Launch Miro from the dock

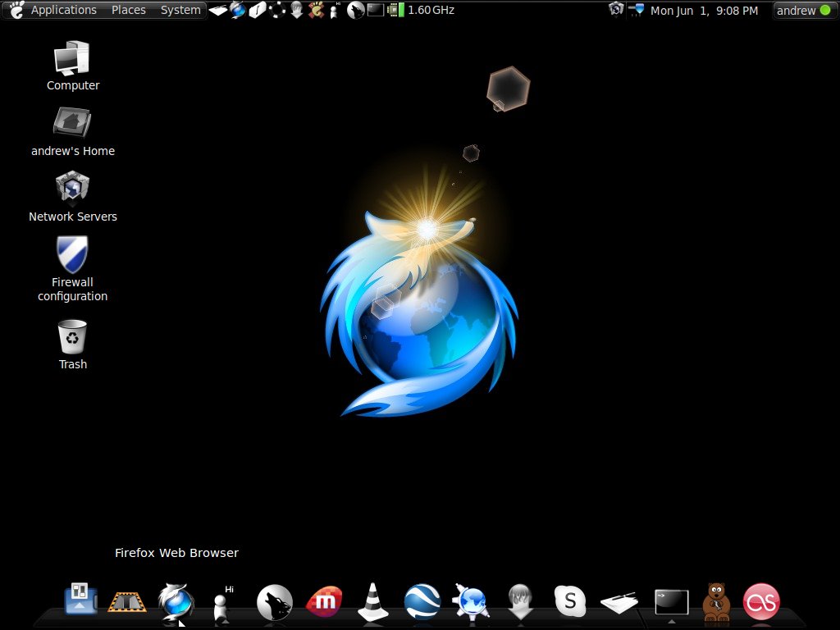324,601
